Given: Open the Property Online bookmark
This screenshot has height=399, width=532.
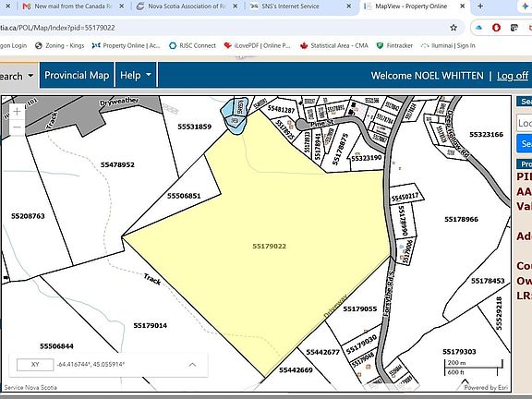Looking at the screenshot, I should tap(127, 45).
